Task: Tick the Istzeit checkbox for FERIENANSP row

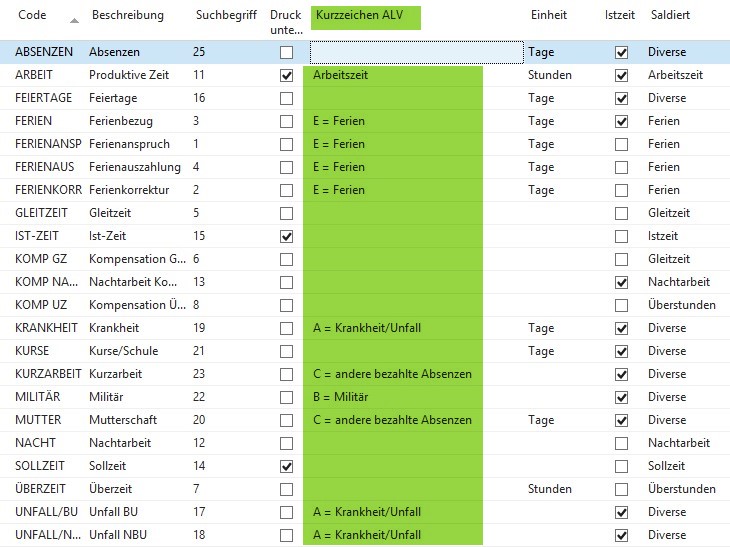Action: coord(621,144)
